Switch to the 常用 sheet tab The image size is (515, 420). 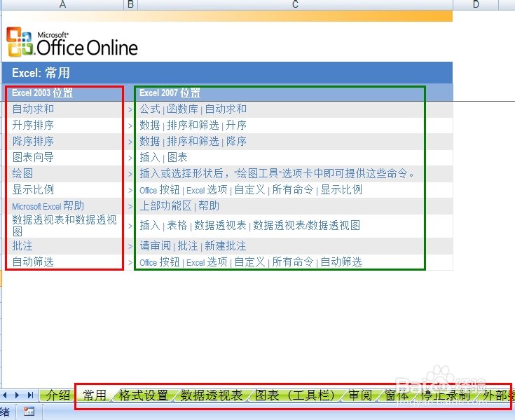coord(95,395)
